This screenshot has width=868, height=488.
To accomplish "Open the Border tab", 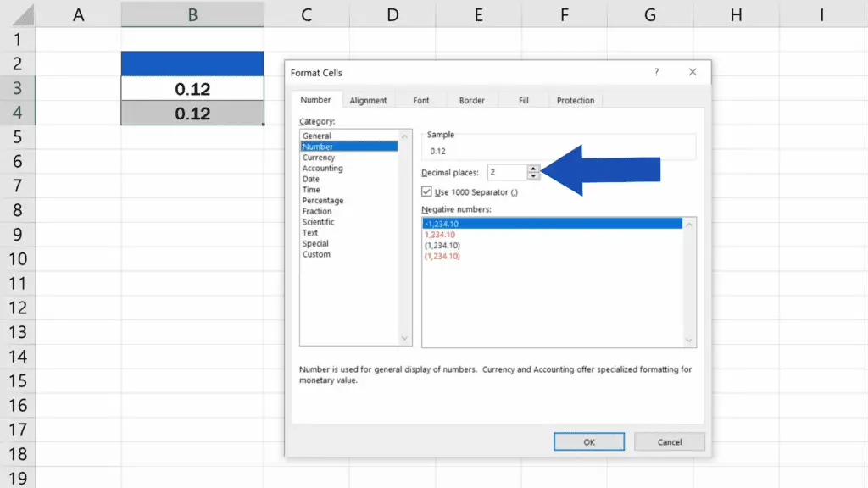I will point(471,100).
